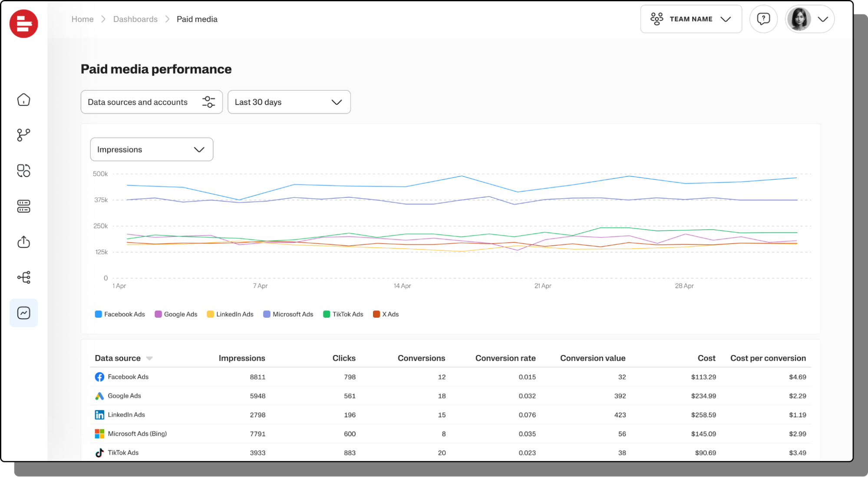Click the help question mark icon

coord(763,19)
